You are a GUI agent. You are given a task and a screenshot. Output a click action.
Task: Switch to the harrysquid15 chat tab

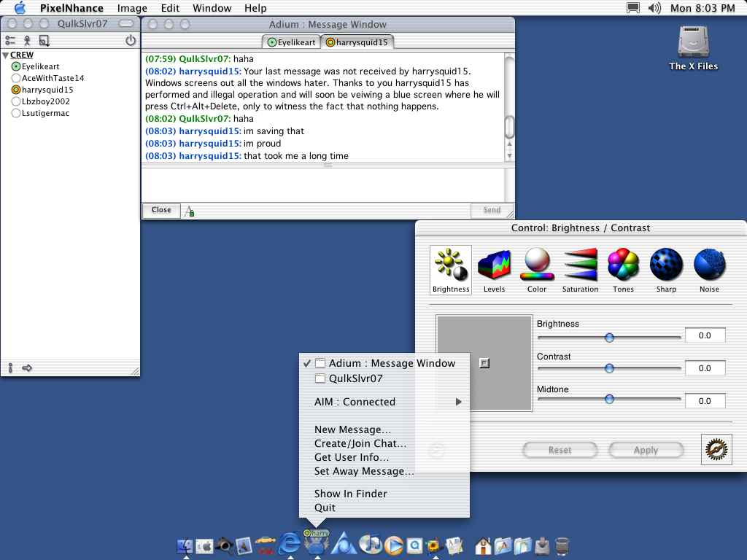[x=357, y=42]
